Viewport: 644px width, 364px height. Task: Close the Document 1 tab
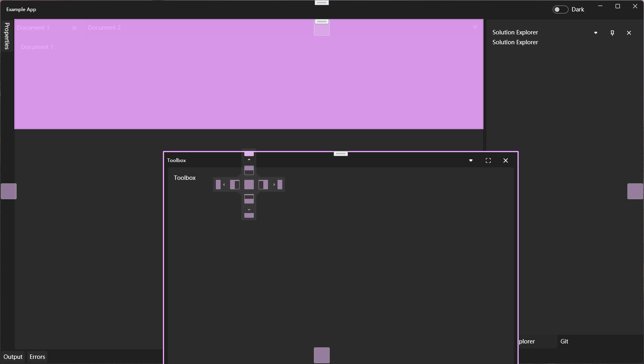(x=74, y=27)
